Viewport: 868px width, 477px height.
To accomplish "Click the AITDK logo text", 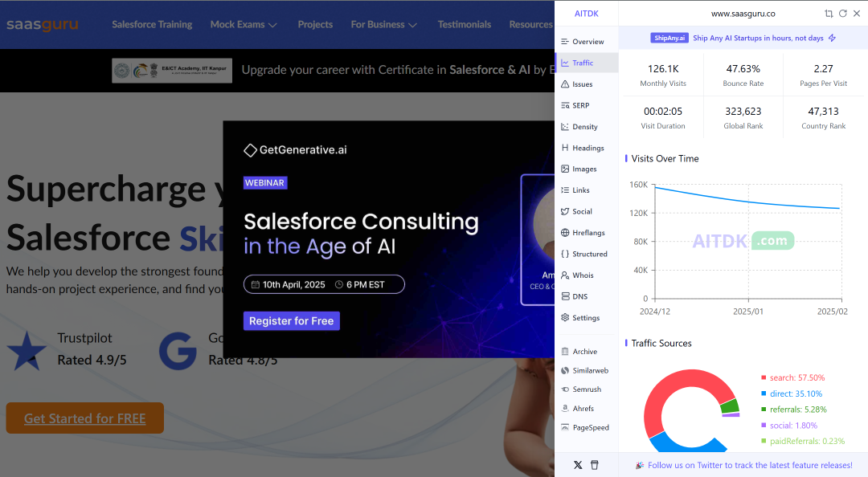I will (586, 14).
